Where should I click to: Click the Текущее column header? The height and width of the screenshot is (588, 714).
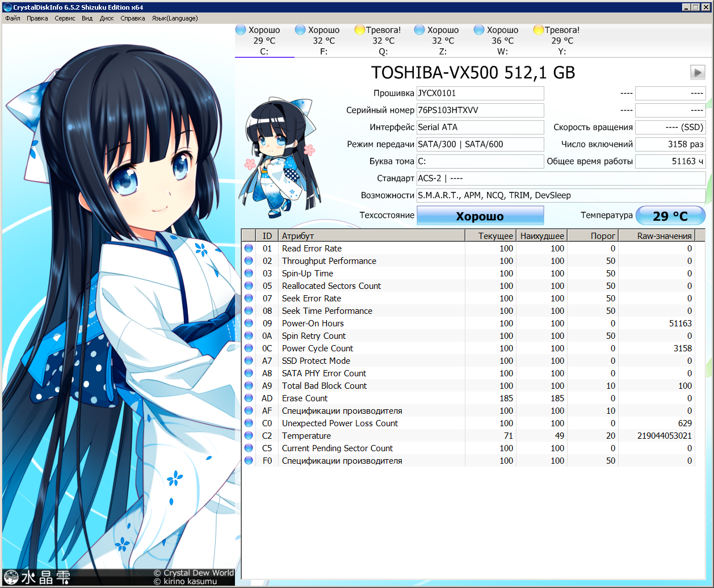[490, 236]
